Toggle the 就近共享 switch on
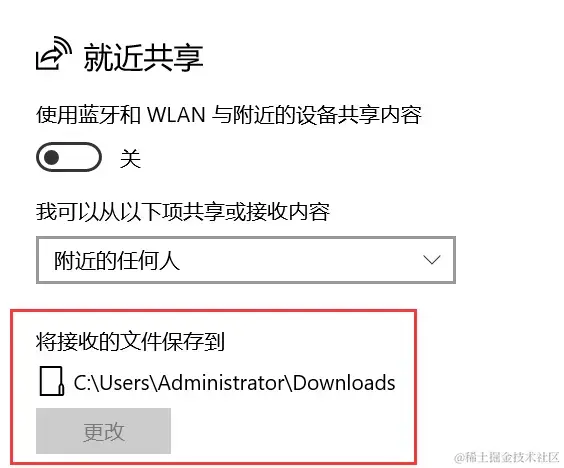564x468 pixels. pos(69,157)
